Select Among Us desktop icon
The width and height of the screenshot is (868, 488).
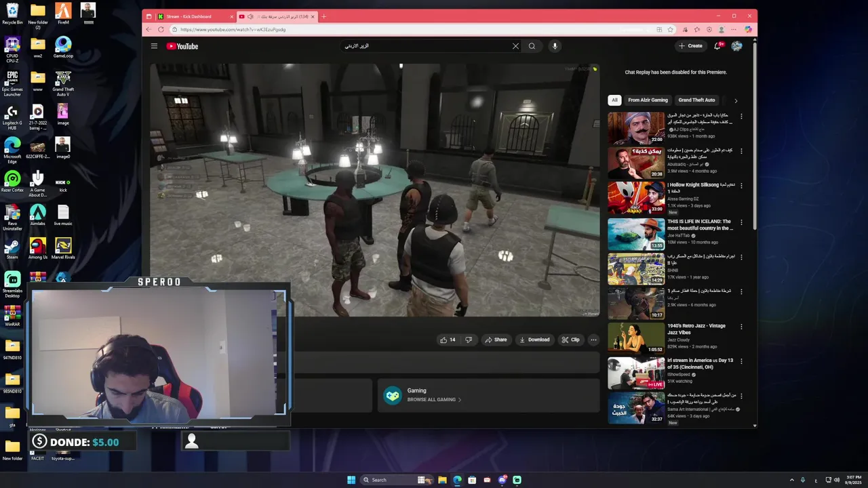[38, 248]
